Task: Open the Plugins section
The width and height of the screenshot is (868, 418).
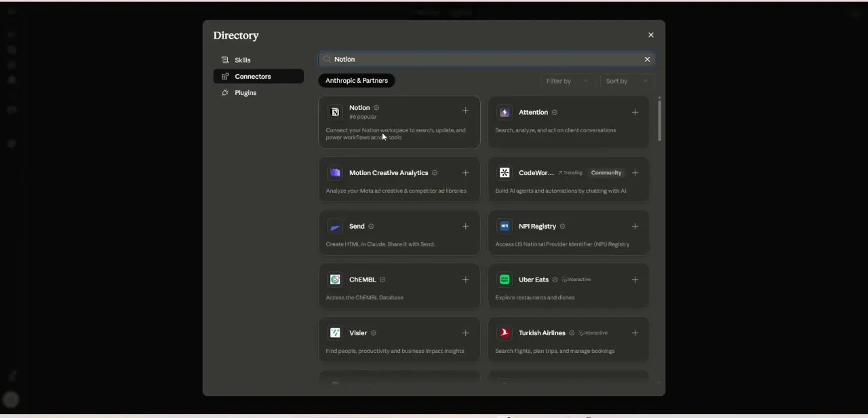Action: coord(258,92)
